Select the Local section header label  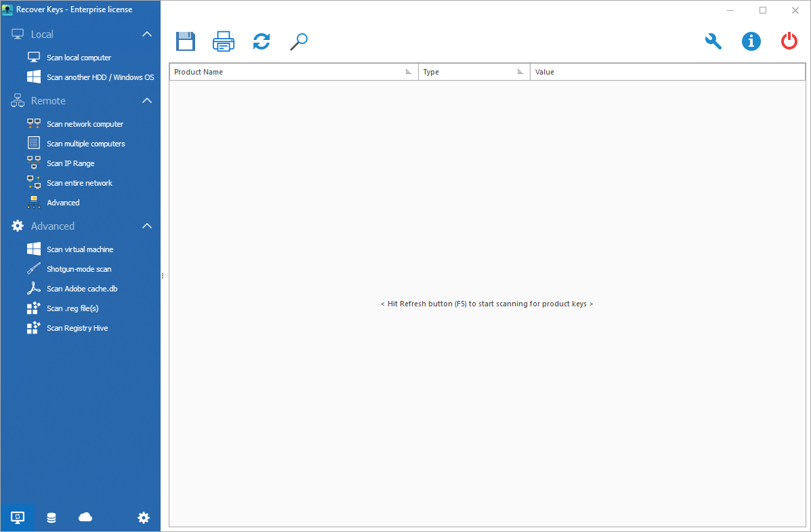(42, 34)
